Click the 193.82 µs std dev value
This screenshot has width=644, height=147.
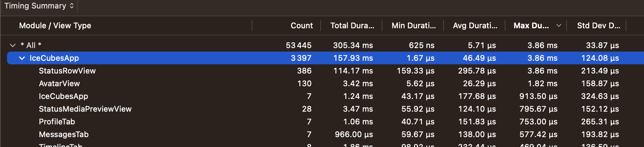point(600,134)
